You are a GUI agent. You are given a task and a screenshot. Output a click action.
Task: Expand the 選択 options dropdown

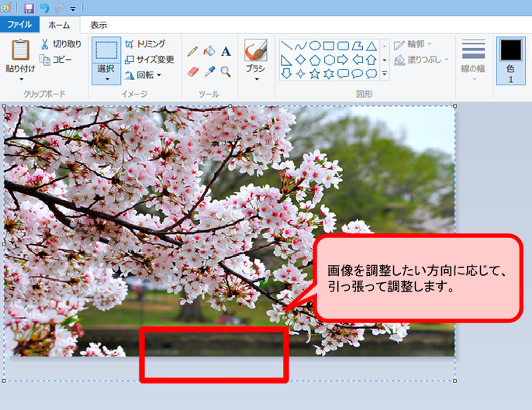[x=106, y=79]
